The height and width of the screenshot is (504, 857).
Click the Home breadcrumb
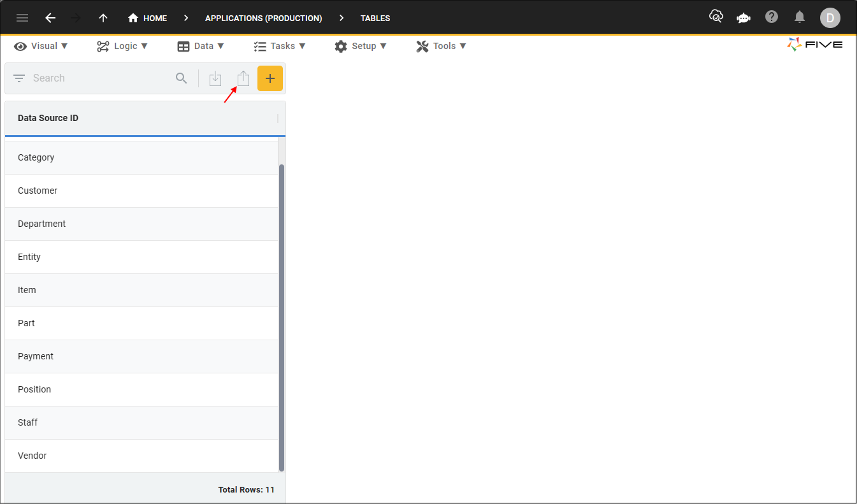(147, 18)
